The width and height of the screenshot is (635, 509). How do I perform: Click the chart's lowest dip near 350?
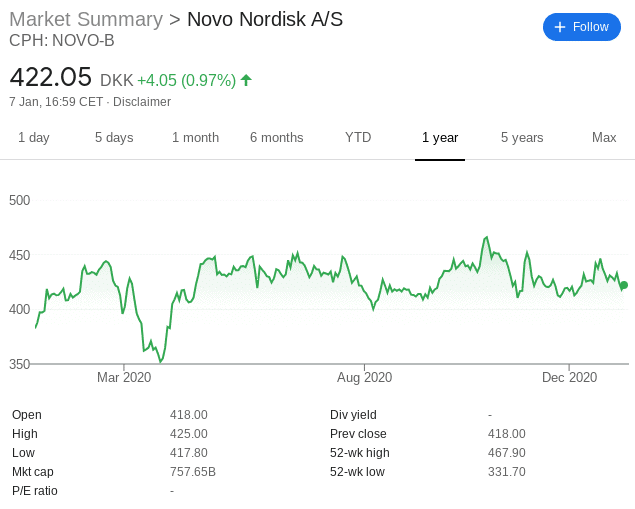click(161, 361)
